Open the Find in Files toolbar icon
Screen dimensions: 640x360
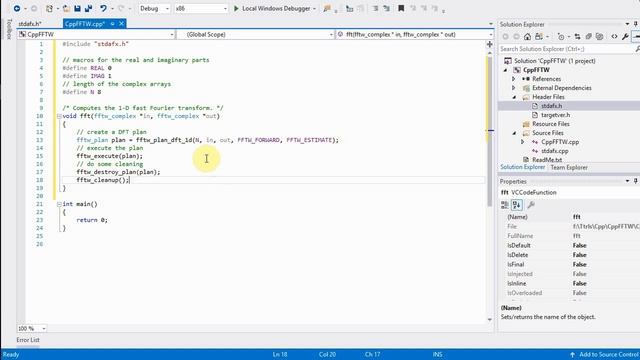coord(327,8)
